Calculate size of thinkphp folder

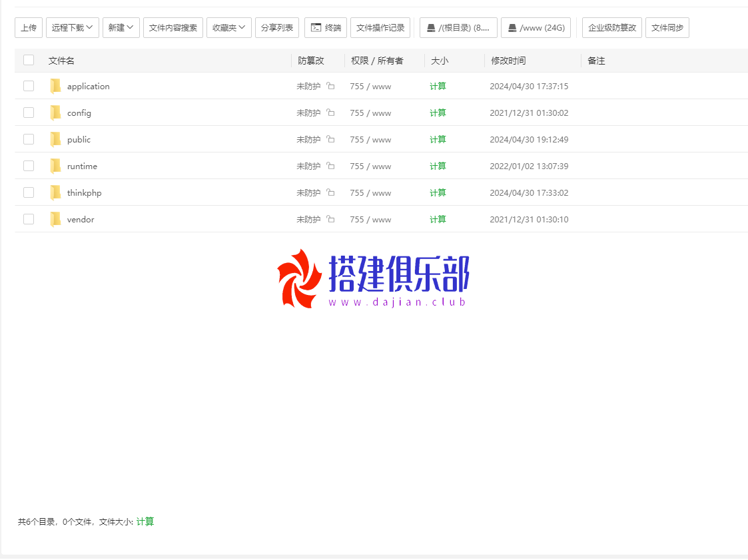tap(438, 193)
